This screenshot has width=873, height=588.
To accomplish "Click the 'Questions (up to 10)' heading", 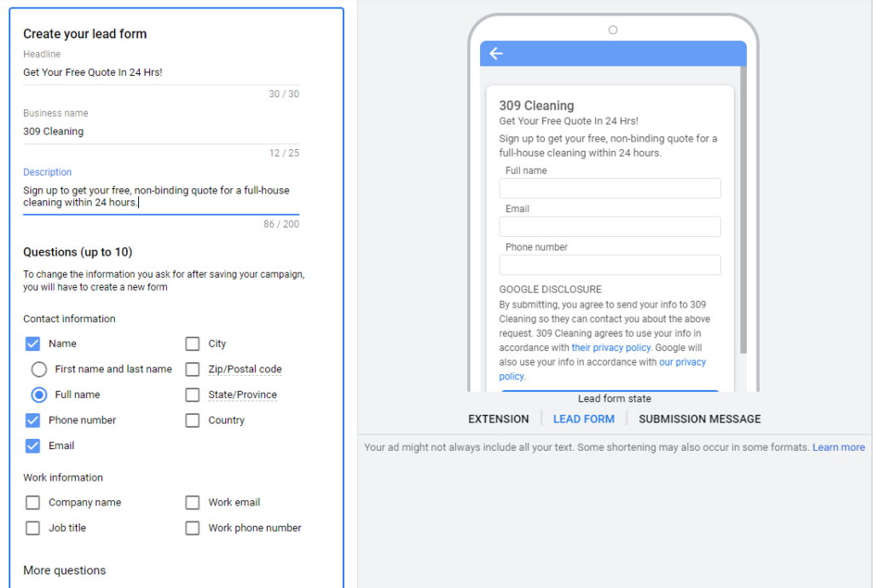I will (78, 252).
